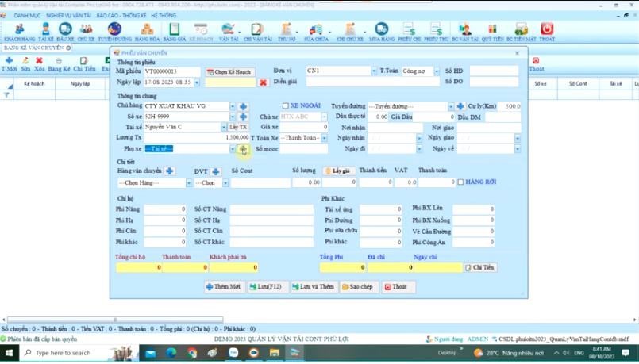Open the BÁO CÁO - THỐNG KÊ menu
The width and height of the screenshot is (639, 364).
(121, 16)
